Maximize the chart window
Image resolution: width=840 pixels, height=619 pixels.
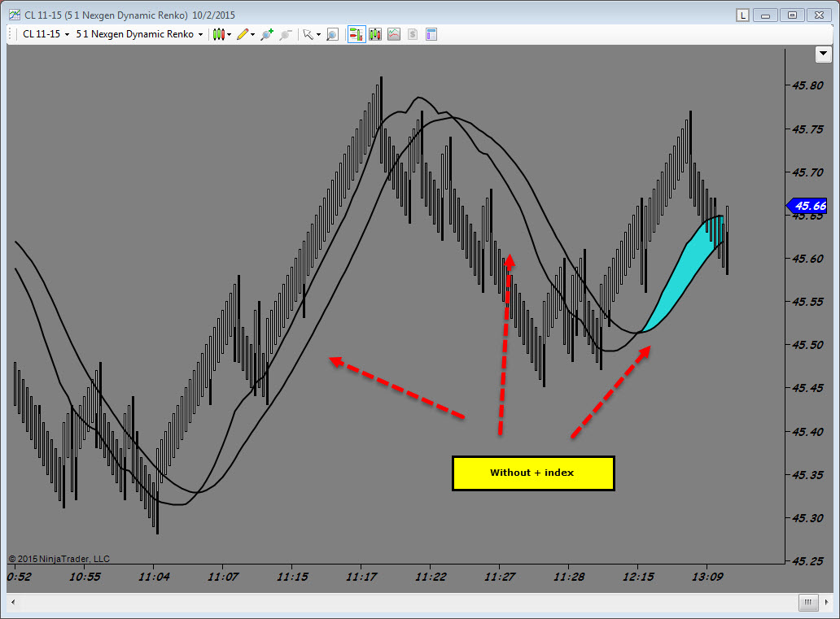[x=792, y=15]
